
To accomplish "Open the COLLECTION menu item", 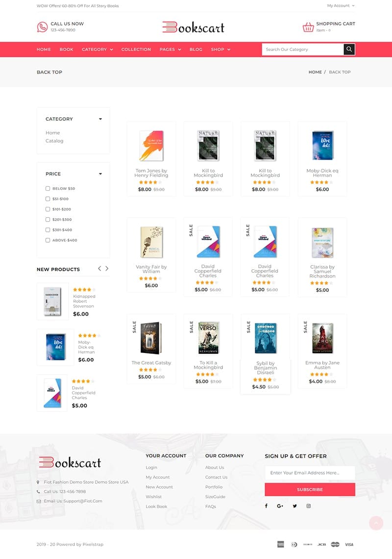I will 136,49.
